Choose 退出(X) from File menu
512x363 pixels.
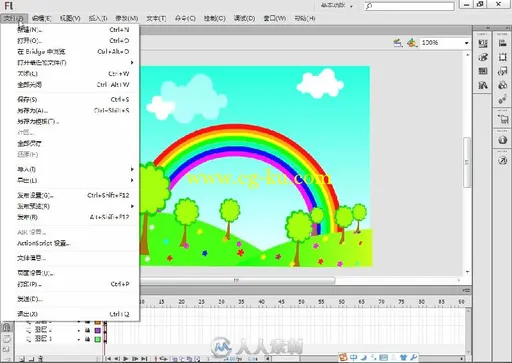[73, 314]
